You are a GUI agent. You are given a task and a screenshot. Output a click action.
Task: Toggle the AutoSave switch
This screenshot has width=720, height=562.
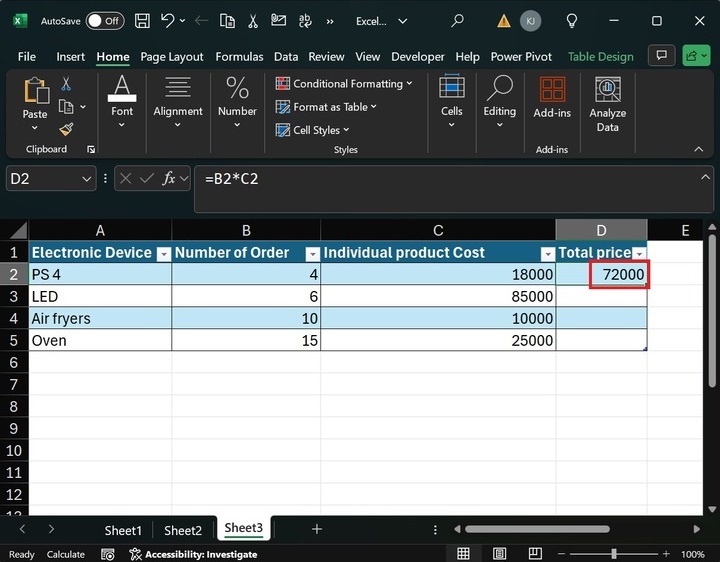tap(105, 21)
